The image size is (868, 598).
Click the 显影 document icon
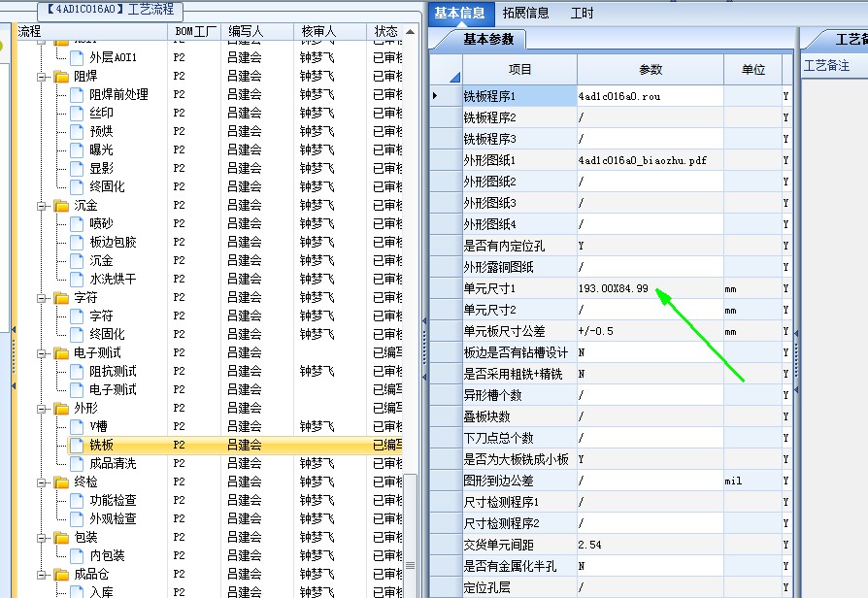(77, 168)
